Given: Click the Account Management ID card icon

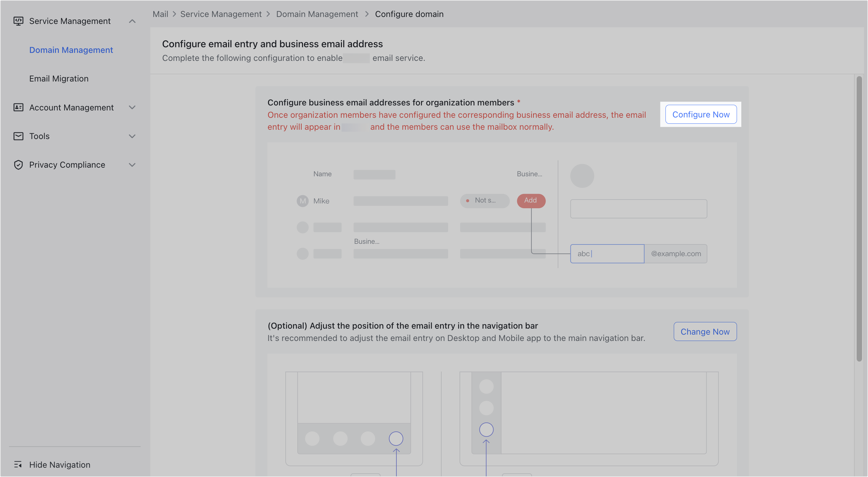Looking at the screenshot, I should coord(18,107).
